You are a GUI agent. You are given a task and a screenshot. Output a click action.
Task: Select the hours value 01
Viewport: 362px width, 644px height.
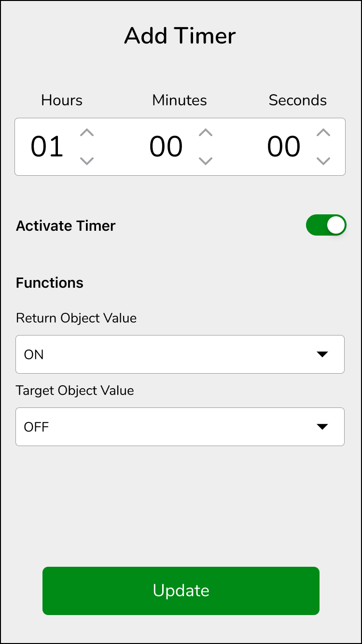click(47, 147)
